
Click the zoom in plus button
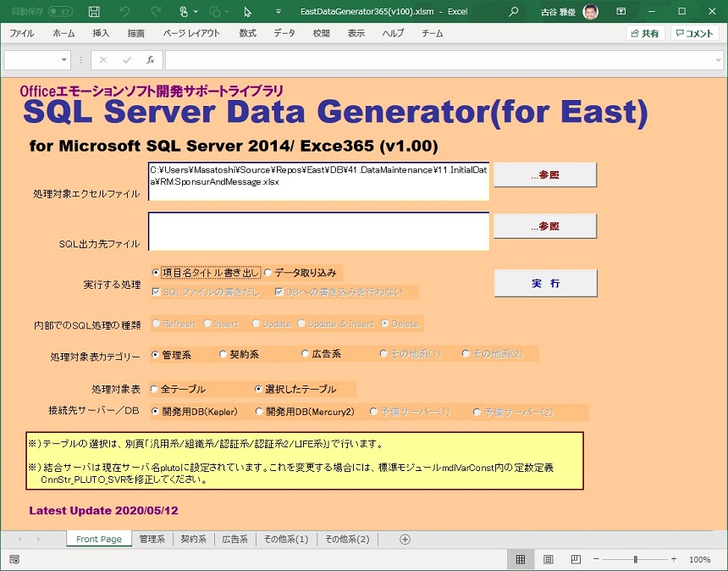(674, 559)
